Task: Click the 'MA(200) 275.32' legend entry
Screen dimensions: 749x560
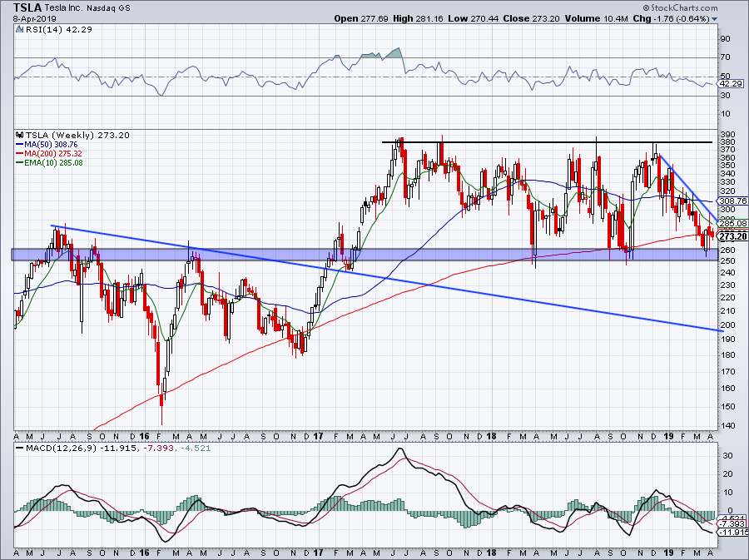Action: coord(49,153)
